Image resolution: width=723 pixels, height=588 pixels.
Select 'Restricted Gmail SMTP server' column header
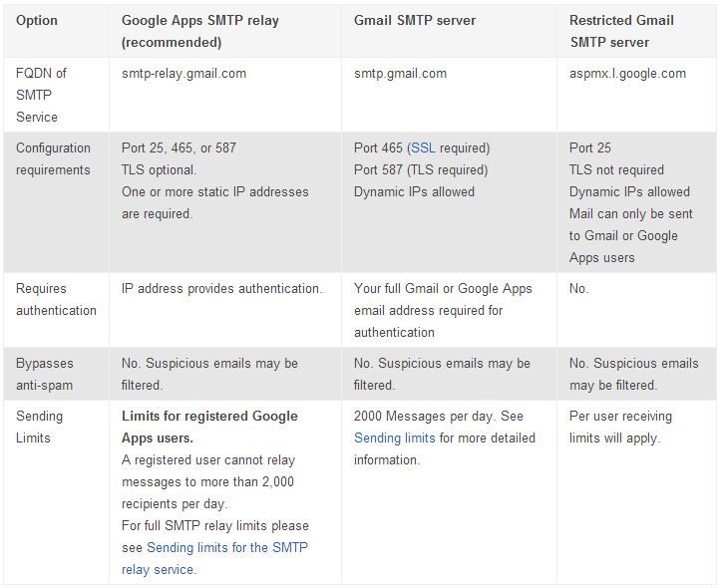[x=621, y=31]
